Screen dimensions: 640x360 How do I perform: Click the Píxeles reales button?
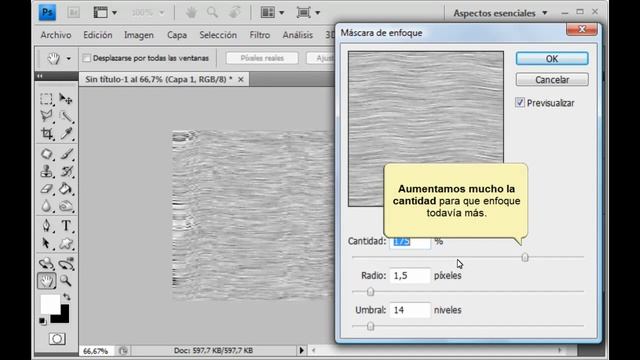click(262, 58)
